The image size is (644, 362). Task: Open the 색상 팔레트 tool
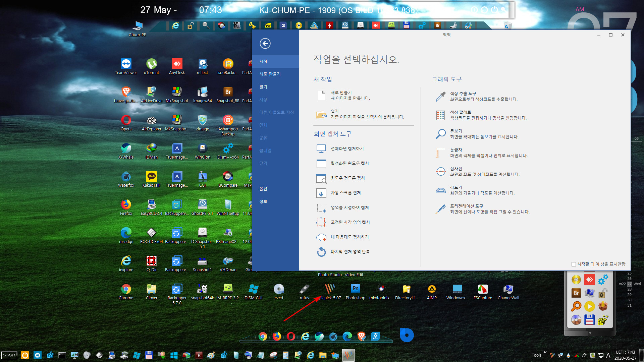[481, 115]
